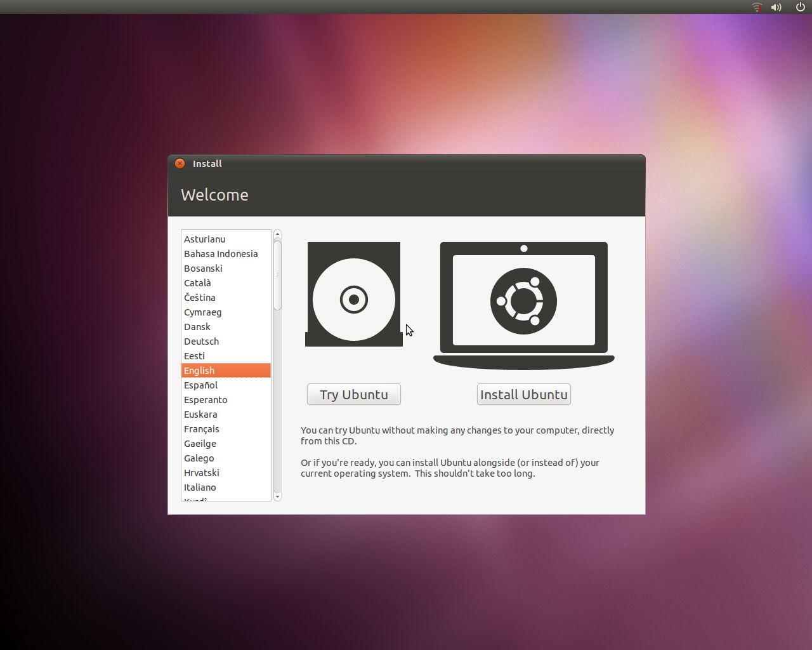The image size is (812, 650).
Task: Open the sound volume indicator in top panel
Action: [776, 7]
